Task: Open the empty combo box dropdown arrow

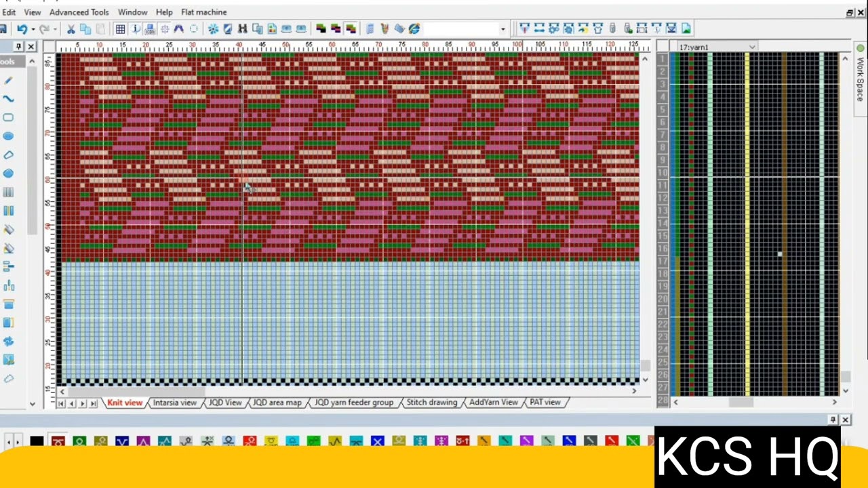Action: [502, 28]
